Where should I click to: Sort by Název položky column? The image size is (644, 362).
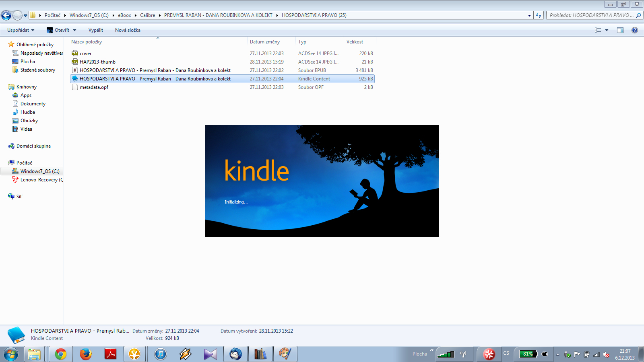coord(87,42)
